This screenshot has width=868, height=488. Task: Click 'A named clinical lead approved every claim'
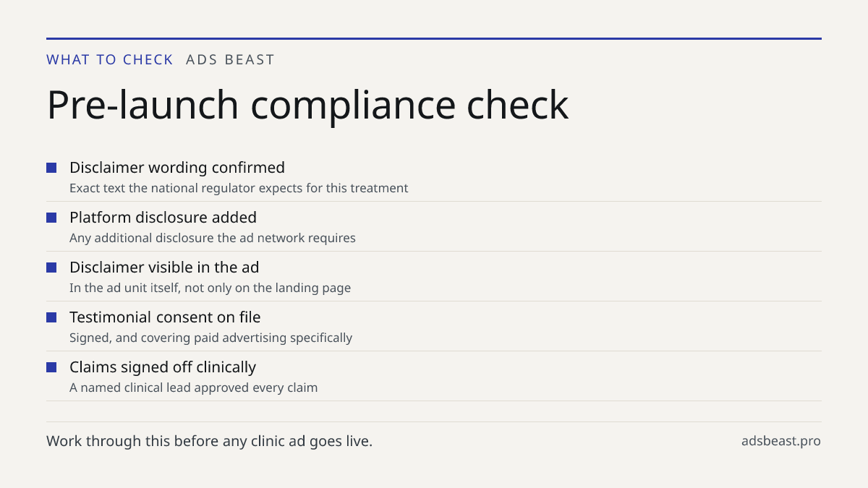click(x=193, y=388)
